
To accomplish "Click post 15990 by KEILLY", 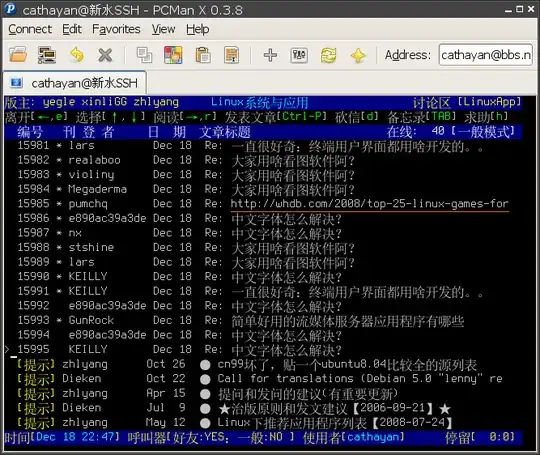I will point(263,277).
